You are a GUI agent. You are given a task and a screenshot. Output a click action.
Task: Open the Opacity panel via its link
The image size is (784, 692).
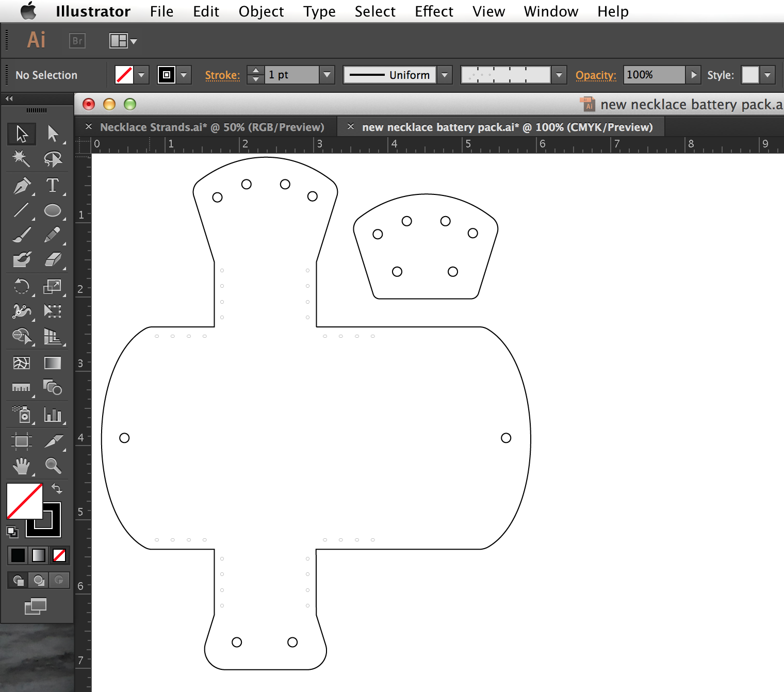coord(596,75)
